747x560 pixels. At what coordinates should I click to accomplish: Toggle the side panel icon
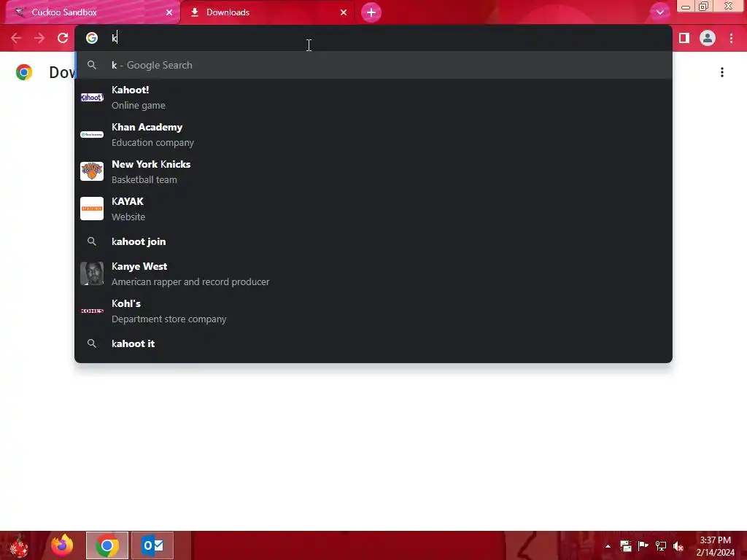684,38
